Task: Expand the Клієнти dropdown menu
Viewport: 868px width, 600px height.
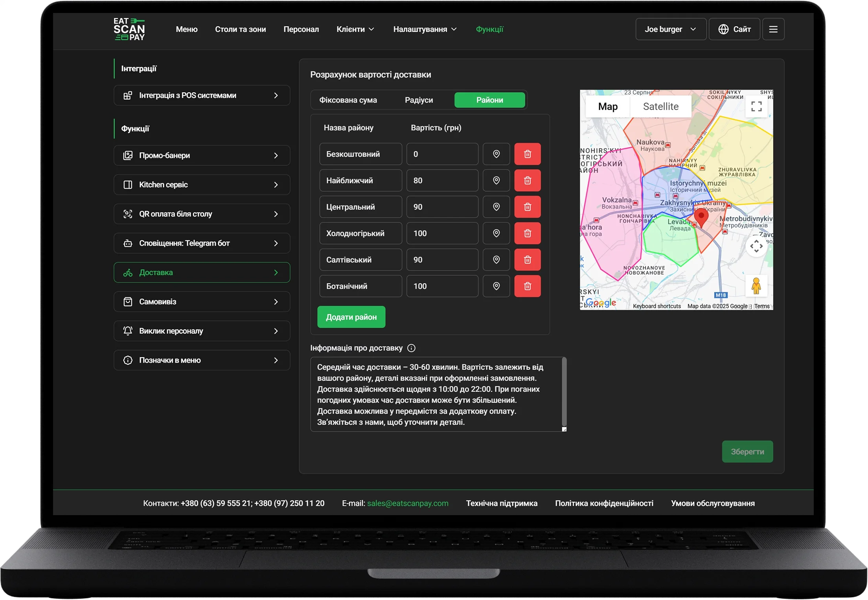Action: tap(355, 29)
